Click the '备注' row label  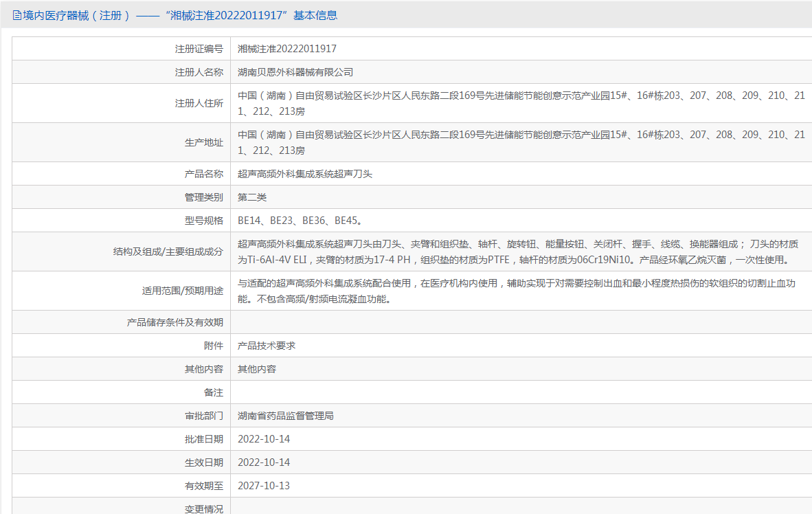[214, 393]
